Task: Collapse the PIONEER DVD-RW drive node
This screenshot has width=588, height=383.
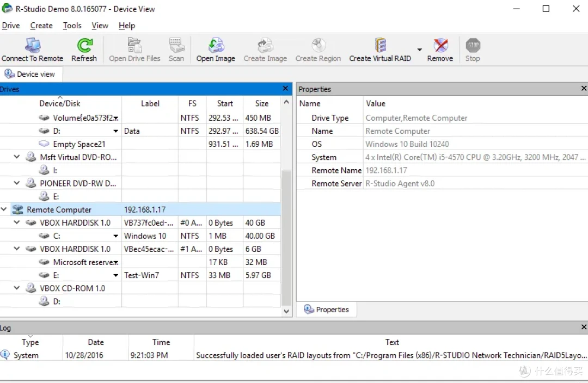Action: coord(17,183)
